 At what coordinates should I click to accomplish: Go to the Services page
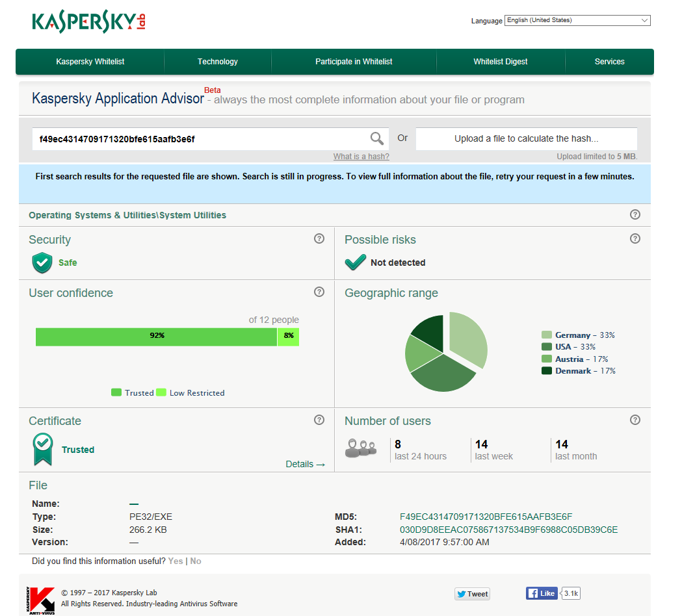click(609, 62)
